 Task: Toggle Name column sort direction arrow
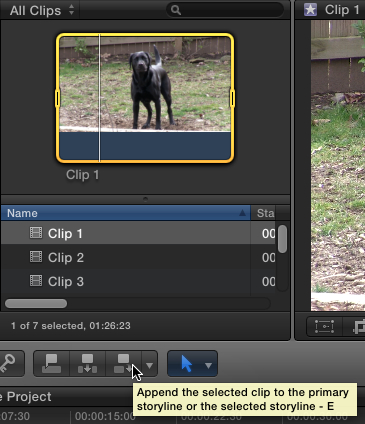(242, 213)
